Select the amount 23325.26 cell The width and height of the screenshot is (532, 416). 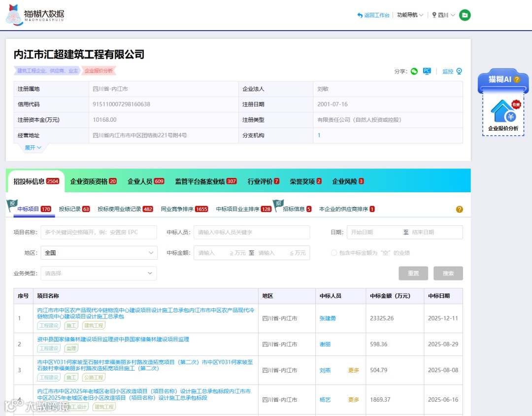point(395,318)
